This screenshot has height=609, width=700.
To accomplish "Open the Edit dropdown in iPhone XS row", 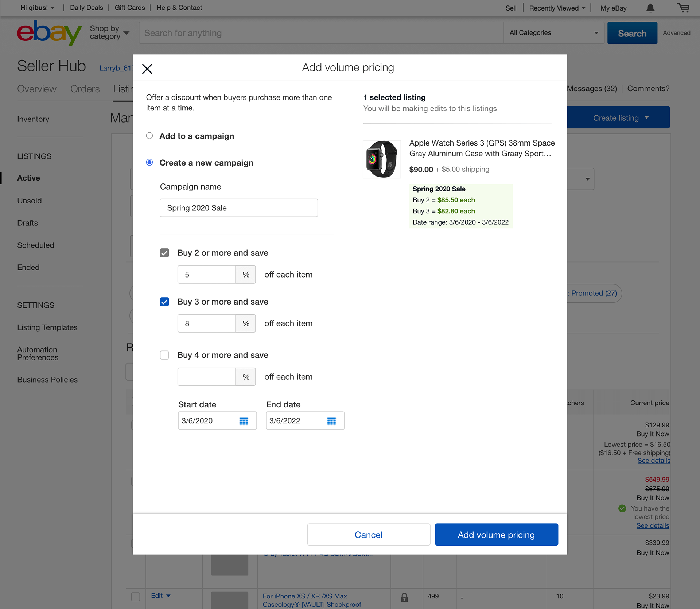I will [161, 596].
